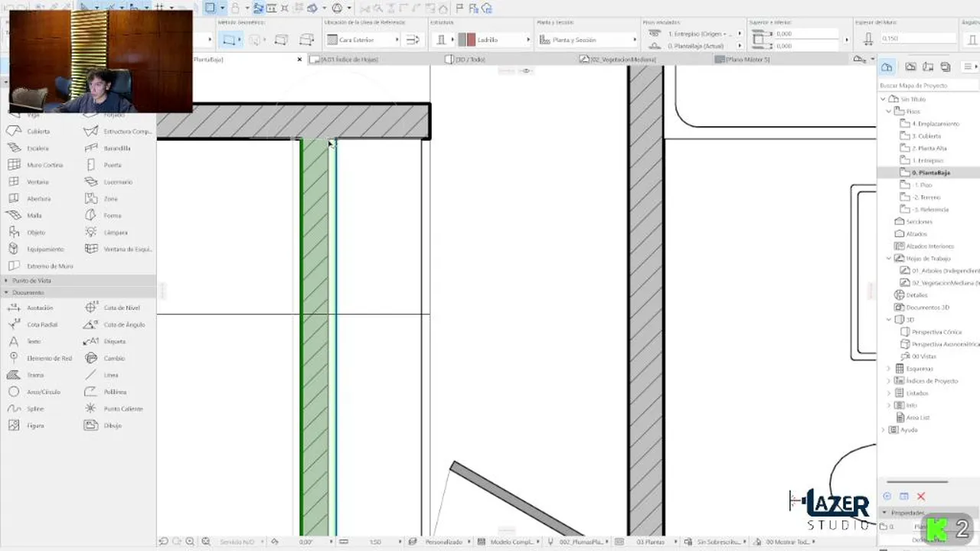Click the Buscar Mapa de Proyecto search field
This screenshot has width=980, height=551.
point(928,86)
